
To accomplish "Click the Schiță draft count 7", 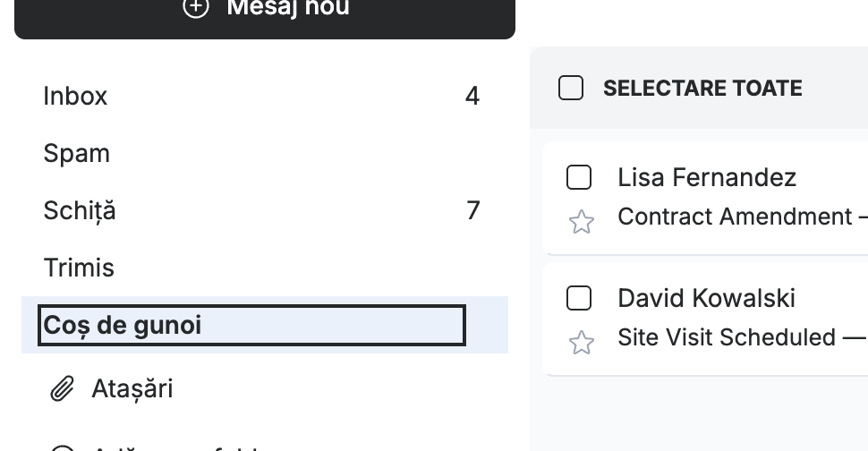I will click(472, 210).
